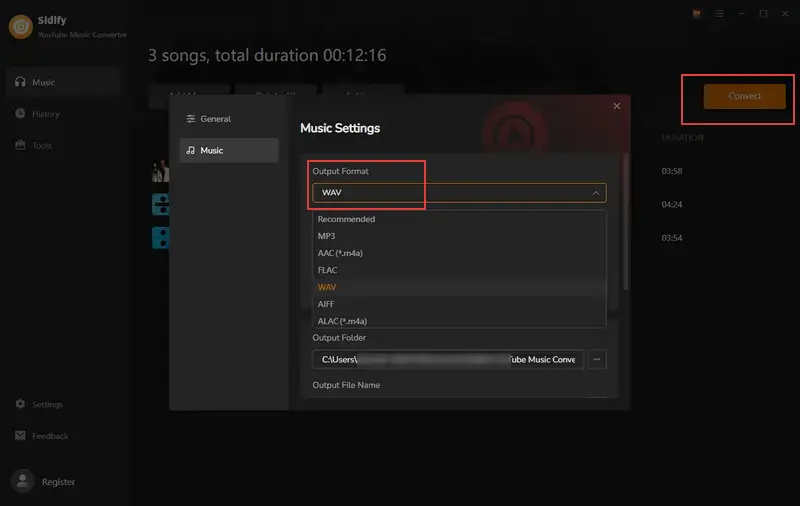The height and width of the screenshot is (506, 800).
Task: Select the Music settings tab
Action: tap(229, 150)
